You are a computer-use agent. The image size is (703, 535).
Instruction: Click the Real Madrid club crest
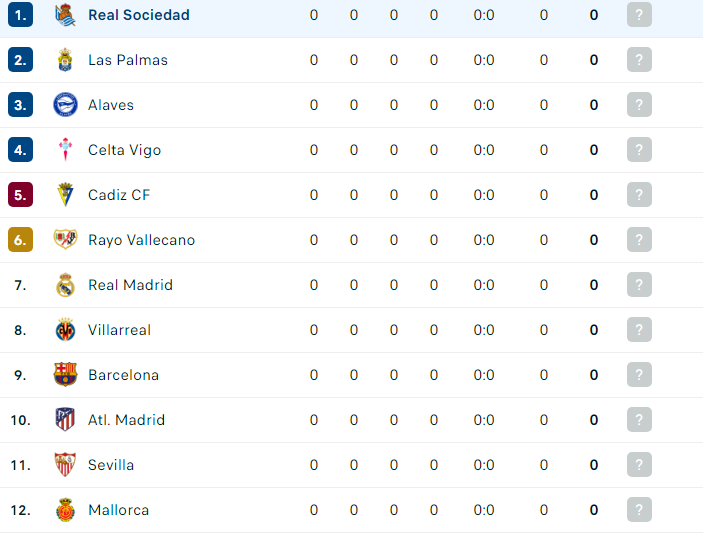tap(65, 285)
